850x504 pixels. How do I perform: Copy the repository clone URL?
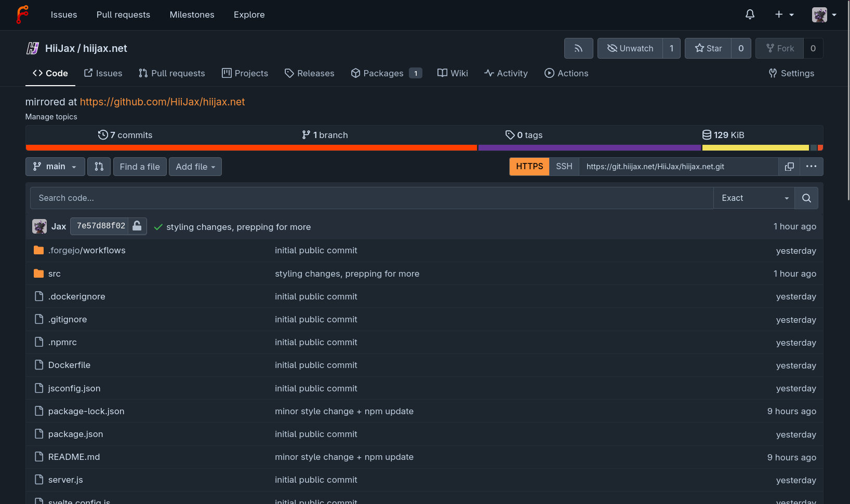coord(789,167)
